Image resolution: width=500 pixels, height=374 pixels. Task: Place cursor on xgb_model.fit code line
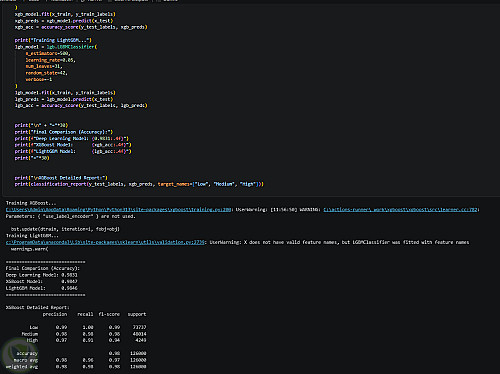[x=65, y=14]
